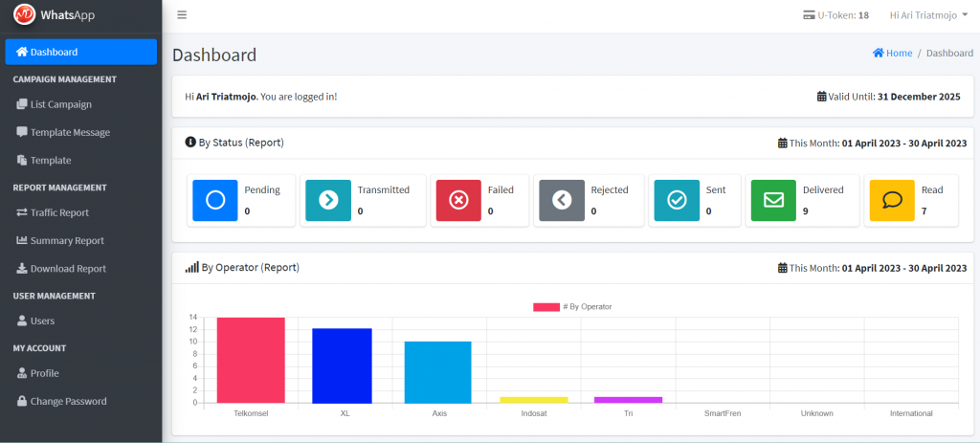Viewport: 980px width, 443px height.
Task: Click the hamburger sidebar toggle icon
Action: pyautogui.click(x=182, y=15)
